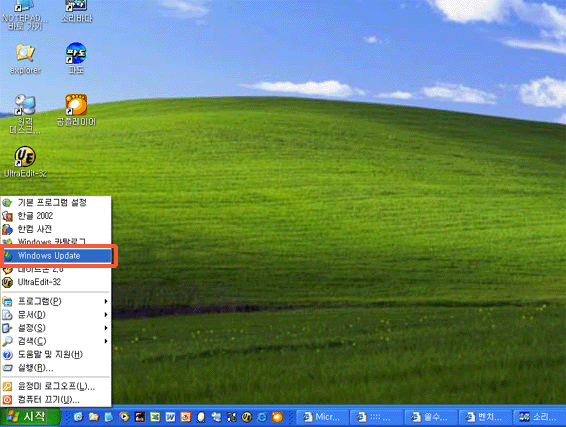Click the orange GOM Player quick launch icon
This screenshot has height=427, width=566.
277,417
